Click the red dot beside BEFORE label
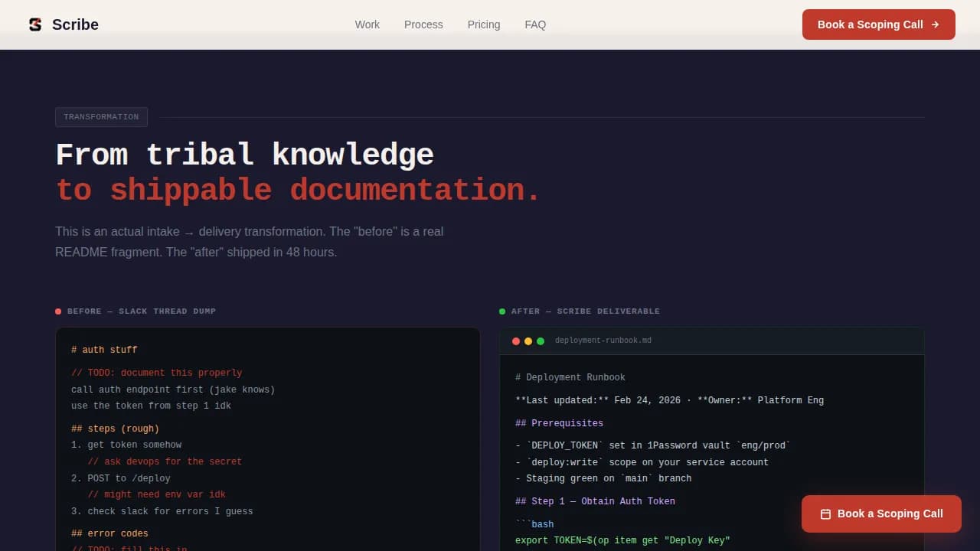Viewport: 980px width, 551px height. [58, 311]
